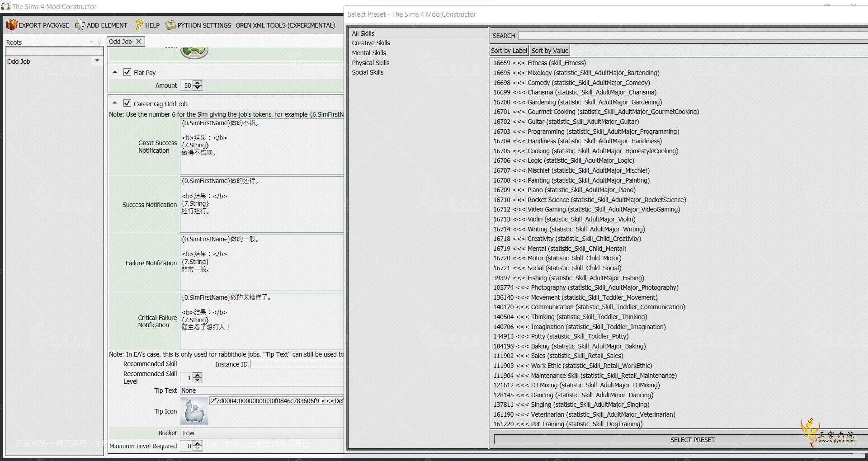Viewport: 868px width, 461px height.
Task: Switch to the Odd Job tab
Action: click(120, 41)
